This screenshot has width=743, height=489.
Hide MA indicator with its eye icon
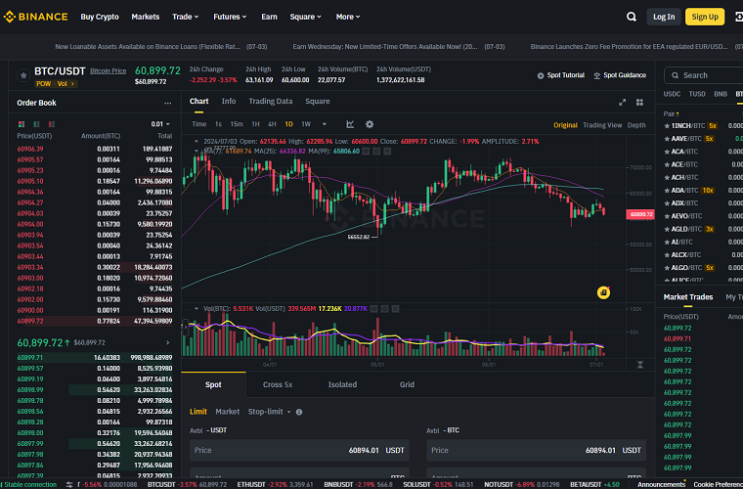366,151
